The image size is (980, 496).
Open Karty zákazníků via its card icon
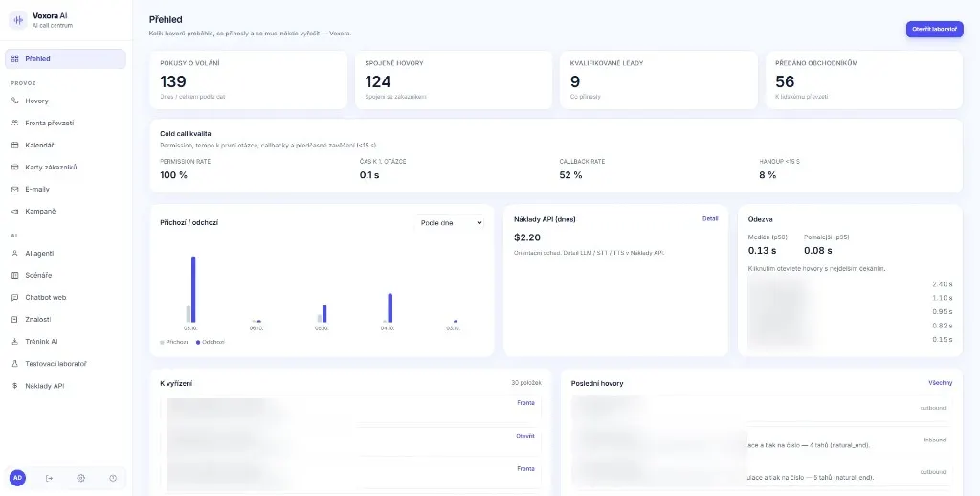[x=15, y=167]
